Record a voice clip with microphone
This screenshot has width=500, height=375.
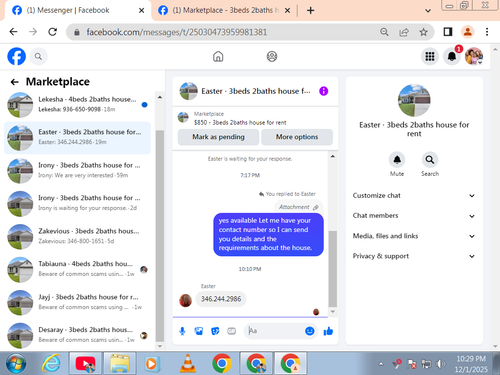tap(182, 331)
